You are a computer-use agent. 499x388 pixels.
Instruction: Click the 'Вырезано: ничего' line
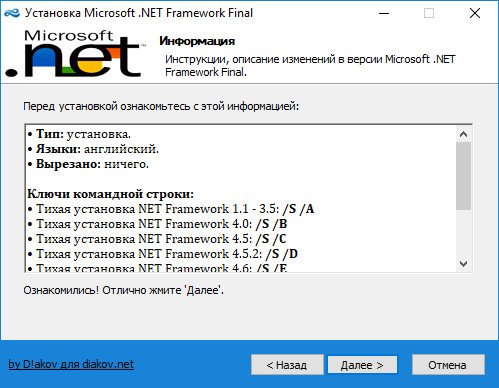(88, 164)
